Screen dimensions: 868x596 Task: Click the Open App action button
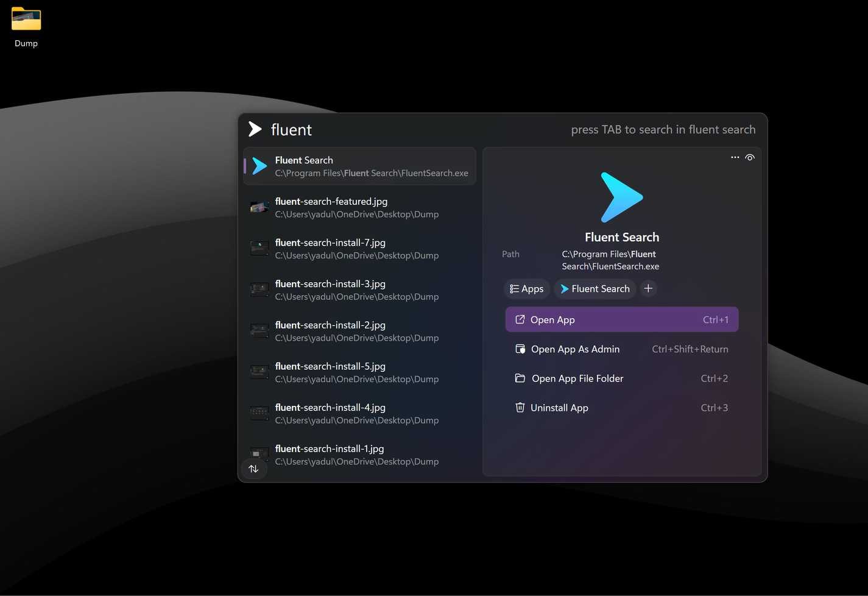coord(621,319)
